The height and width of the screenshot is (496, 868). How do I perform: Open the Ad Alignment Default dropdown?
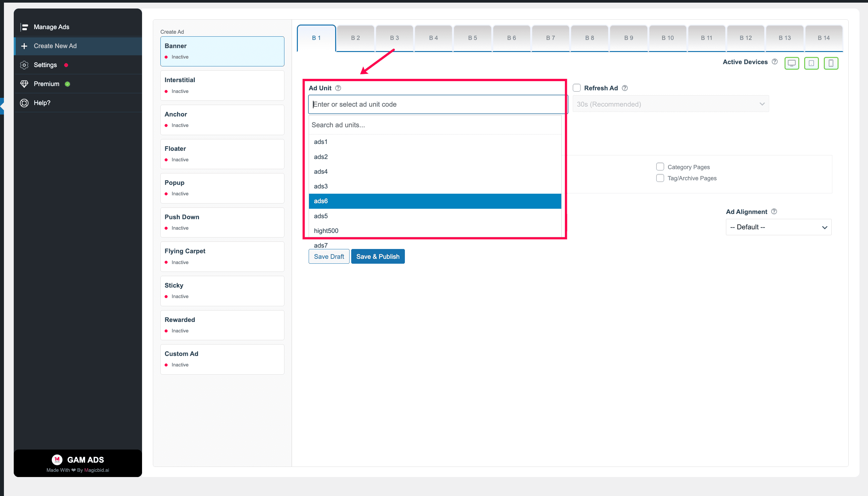(x=778, y=227)
